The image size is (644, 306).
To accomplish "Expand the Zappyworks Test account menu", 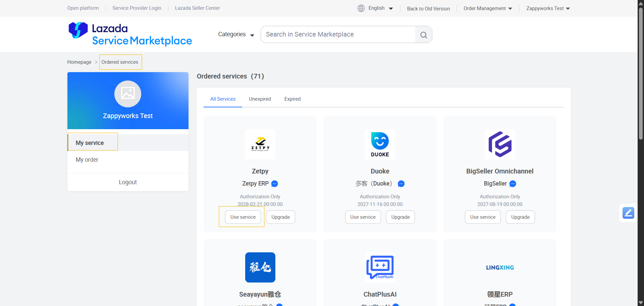I will click(x=548, y=8).
